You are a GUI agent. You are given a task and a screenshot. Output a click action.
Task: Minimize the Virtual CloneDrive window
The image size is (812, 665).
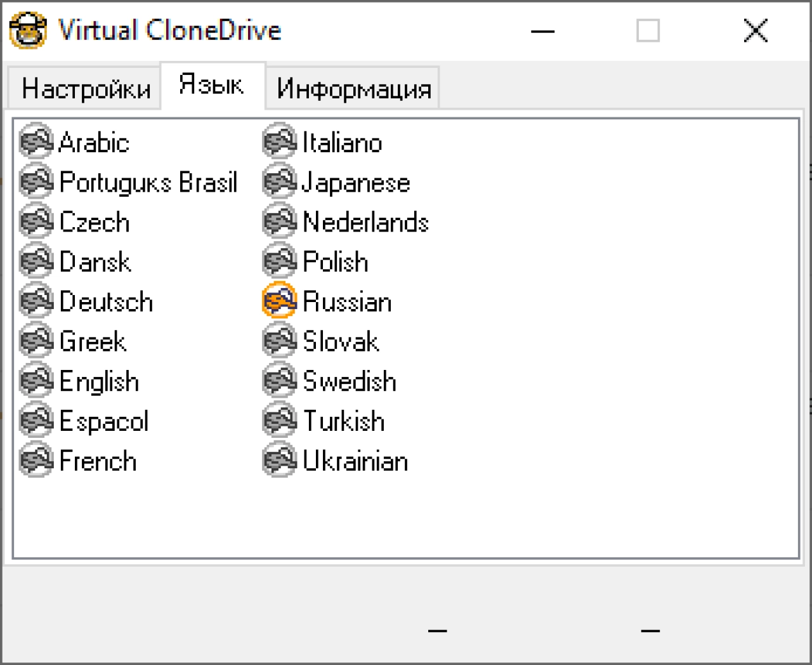coord(543,30)
